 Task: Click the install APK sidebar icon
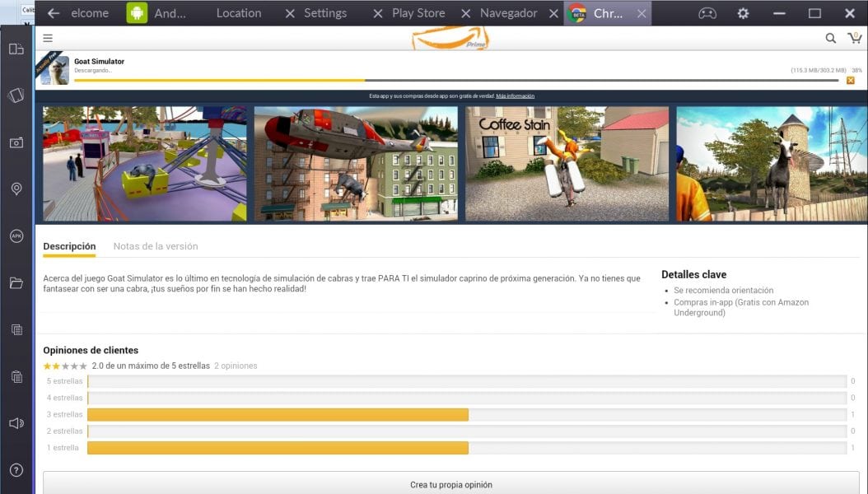tap(16, 236)
